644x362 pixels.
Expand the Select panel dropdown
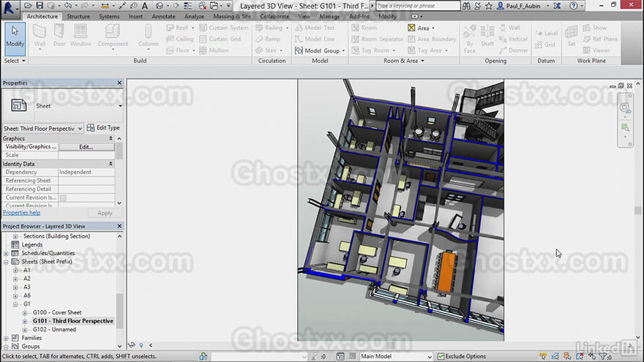click(x=15, y=61)
